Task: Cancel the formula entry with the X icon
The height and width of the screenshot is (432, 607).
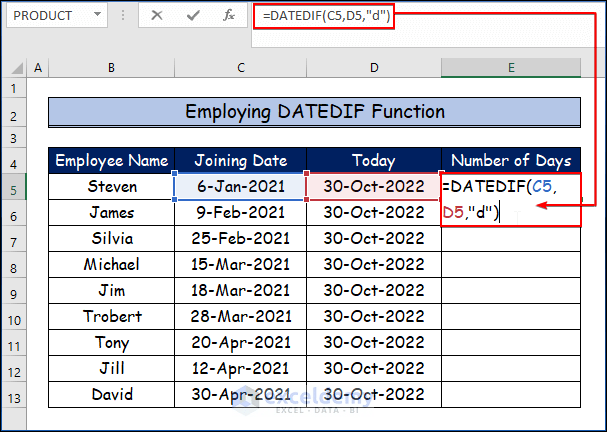Action: click(x=157, y=15)
